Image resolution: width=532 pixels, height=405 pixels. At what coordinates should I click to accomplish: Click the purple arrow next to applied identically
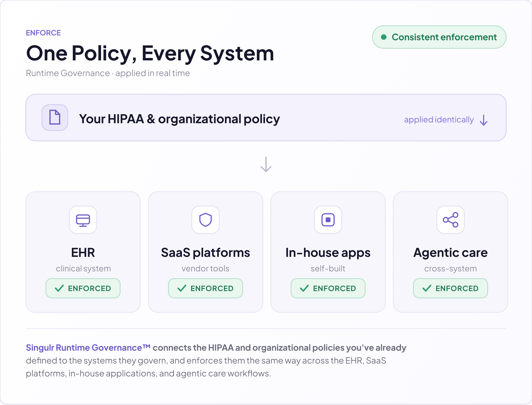(x=483, y=120)
